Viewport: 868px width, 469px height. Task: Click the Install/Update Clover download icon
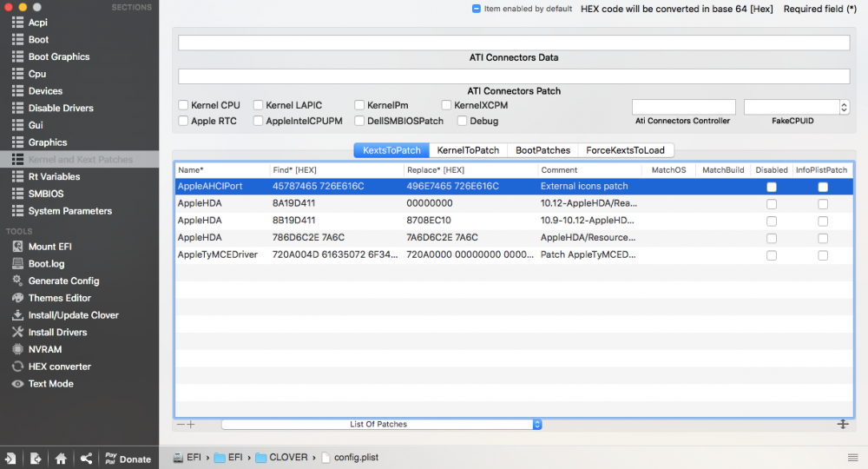click(17, 315)
